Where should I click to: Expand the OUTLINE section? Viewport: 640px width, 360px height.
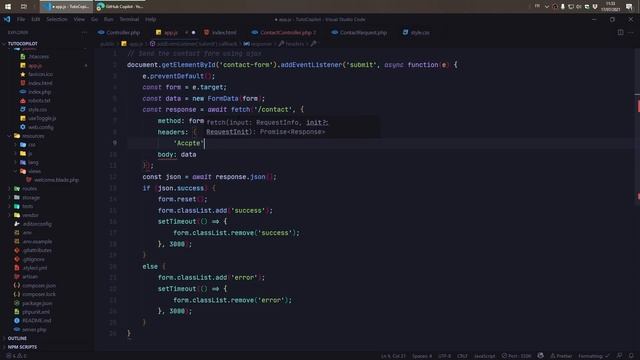point(17,338)
